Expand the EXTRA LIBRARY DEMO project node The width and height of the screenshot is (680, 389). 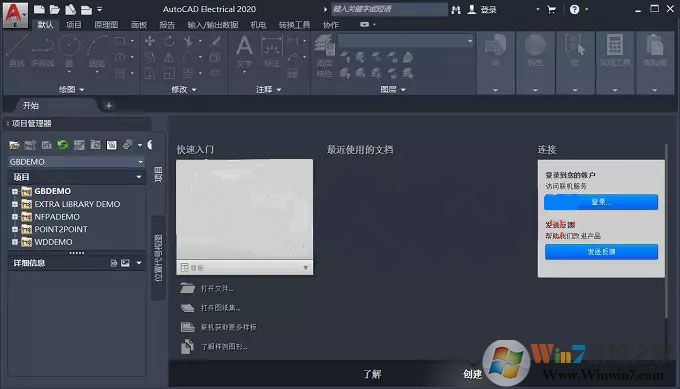coord(15,204)
